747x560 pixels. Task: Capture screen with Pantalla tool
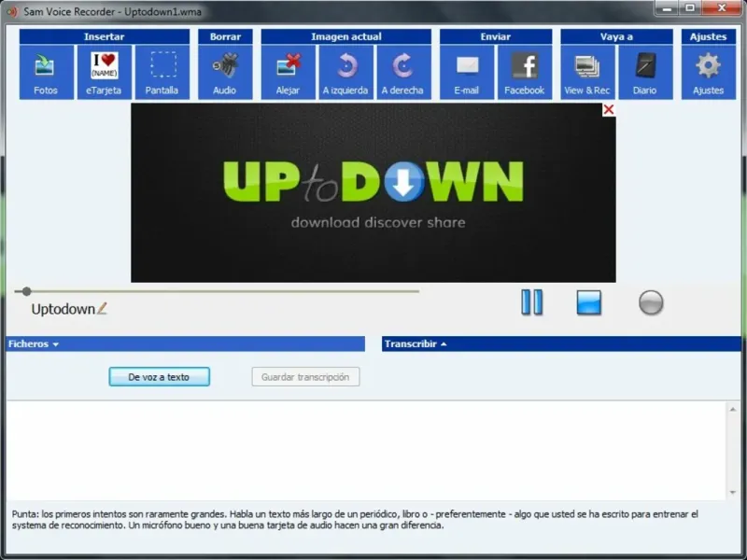pyautogui.click(x=162, y=73)
